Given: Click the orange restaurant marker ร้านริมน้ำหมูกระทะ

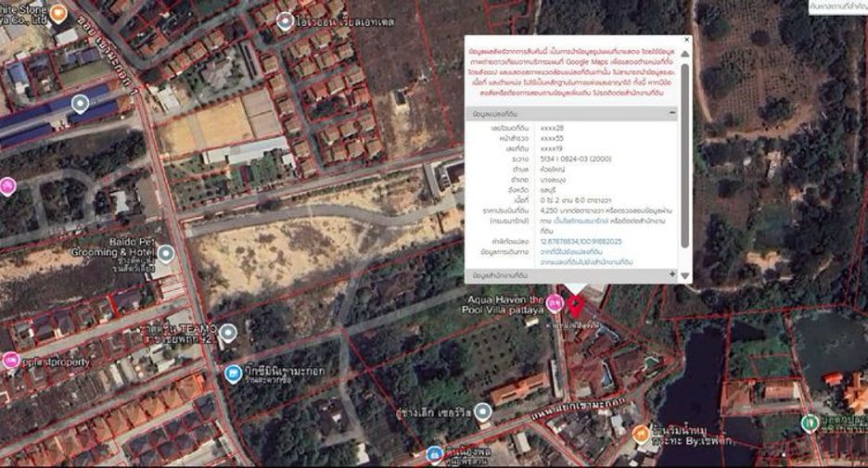Looking at the screenshot, I should click(641, 435).
